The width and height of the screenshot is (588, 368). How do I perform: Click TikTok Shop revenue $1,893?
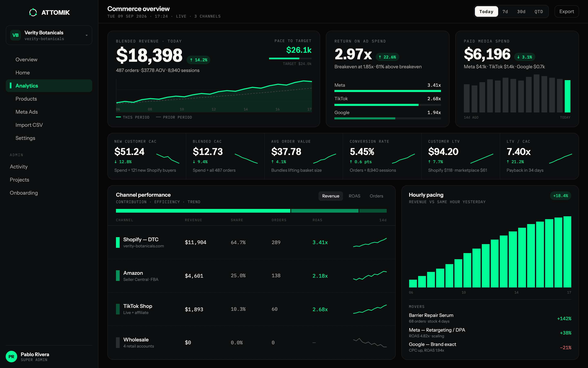[x=194, y=309]
